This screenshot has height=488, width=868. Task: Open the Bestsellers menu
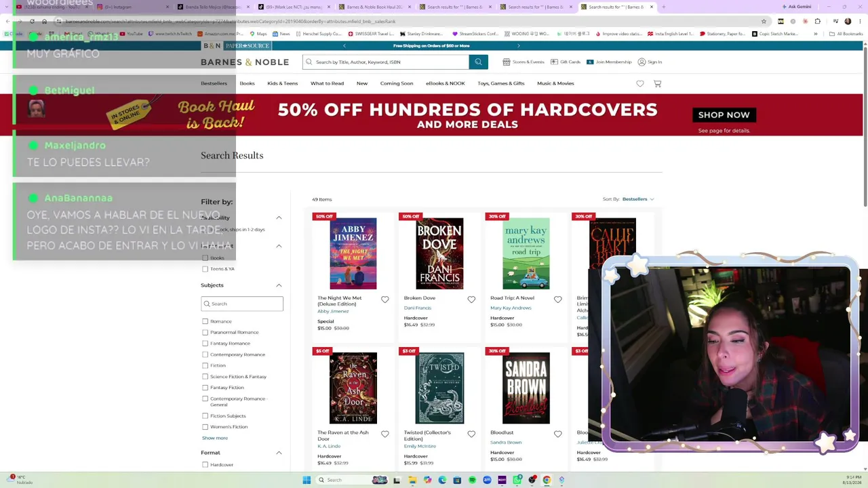coord(214,83)
